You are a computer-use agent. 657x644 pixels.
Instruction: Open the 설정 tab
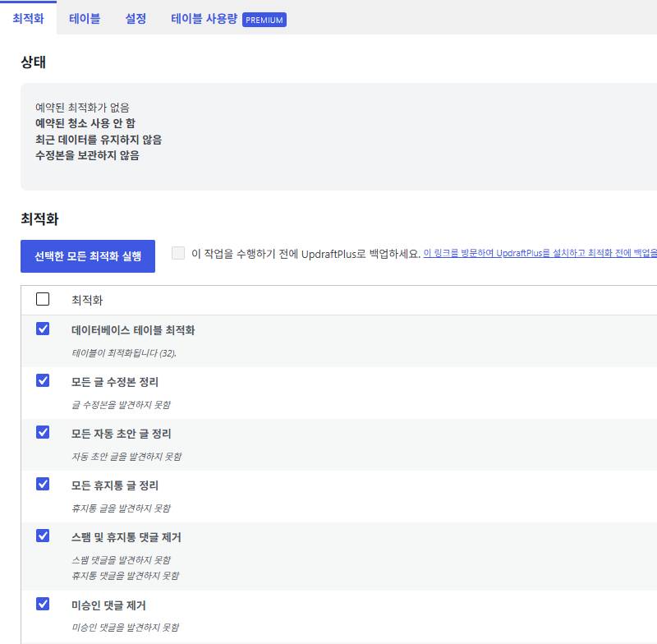click(x=136, y=18)
